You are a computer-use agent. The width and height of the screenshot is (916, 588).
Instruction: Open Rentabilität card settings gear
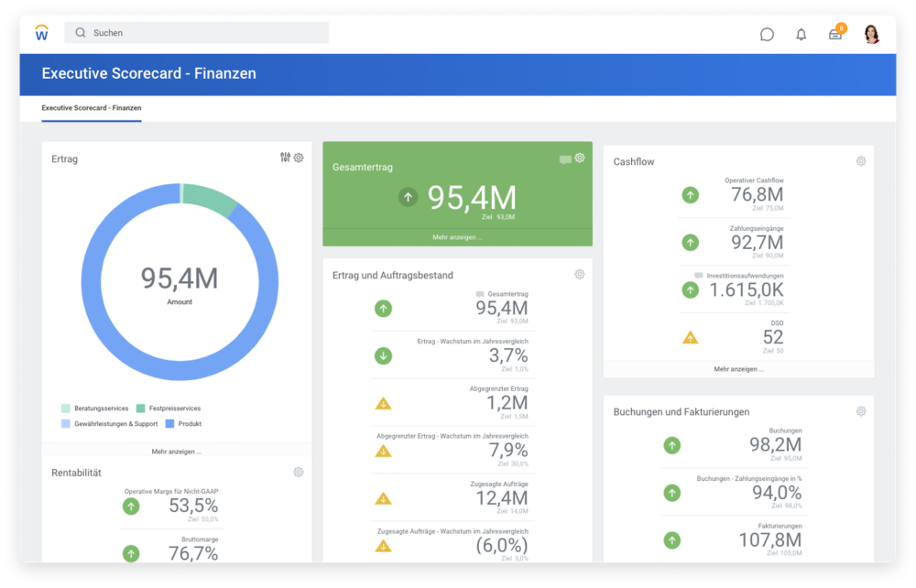point(299,473)
